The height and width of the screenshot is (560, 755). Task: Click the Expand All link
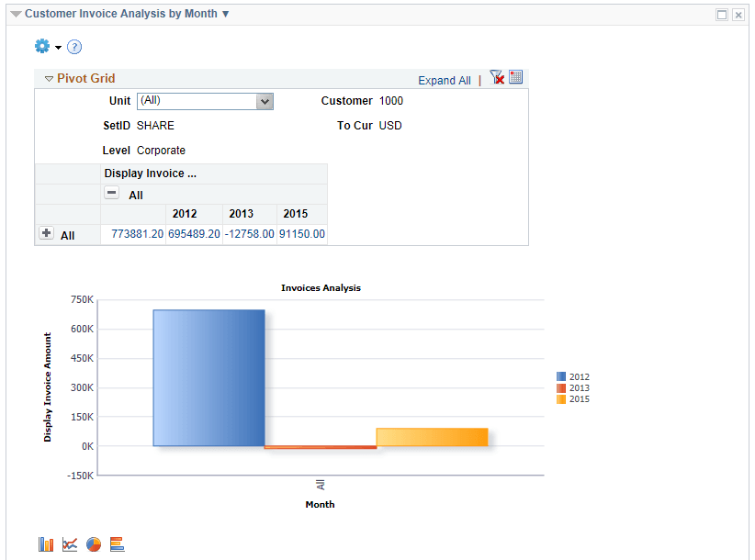(445, 81)
